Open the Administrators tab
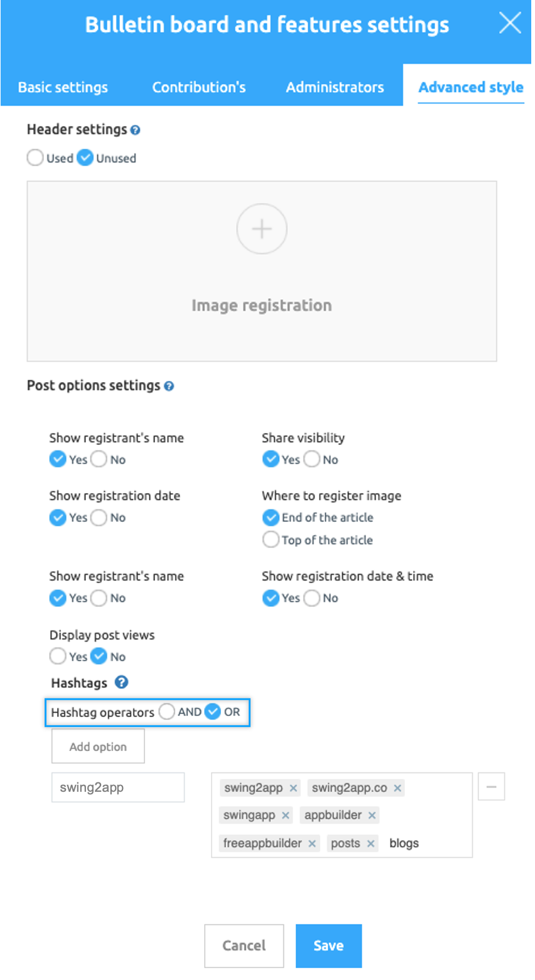 pyautogui.click(x=335, y=87)
